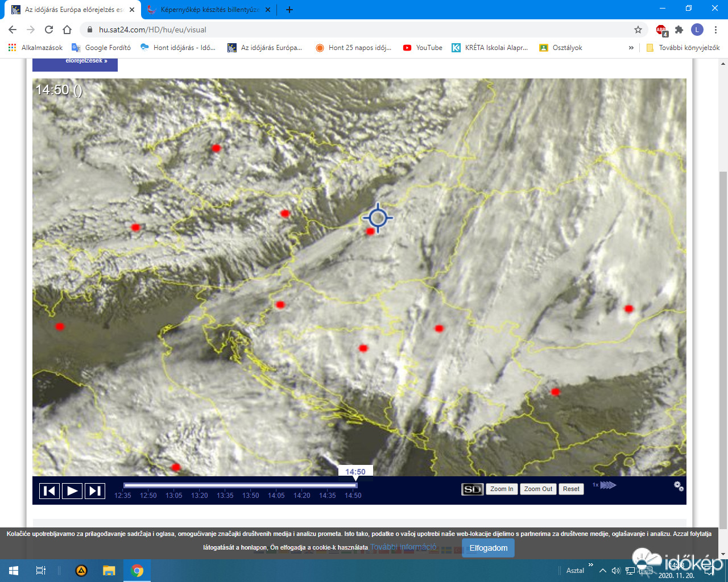The height and width of the screenshot is (582, 728).
Task: Open Hont időjárás bookmark
Action: pos(177,48)
